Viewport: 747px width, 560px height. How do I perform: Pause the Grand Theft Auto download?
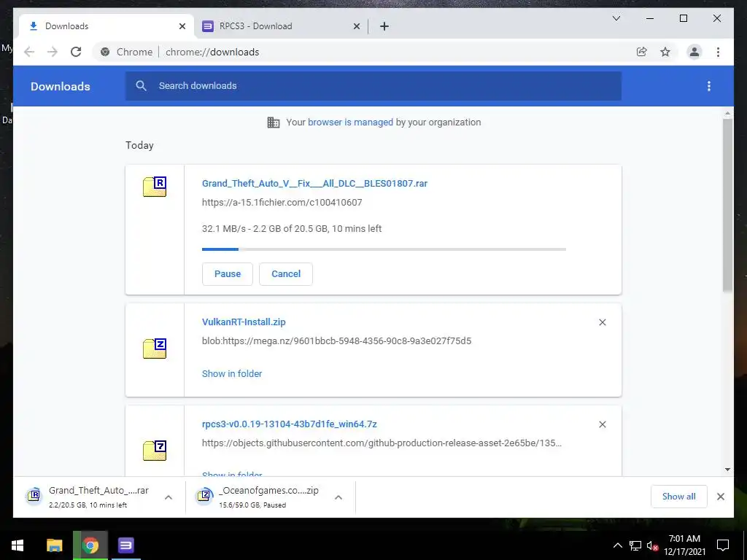[228, 274]
